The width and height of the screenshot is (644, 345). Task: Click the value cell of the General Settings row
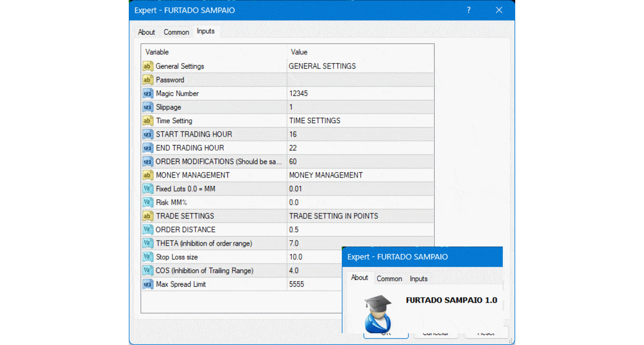tap(361, 66)
